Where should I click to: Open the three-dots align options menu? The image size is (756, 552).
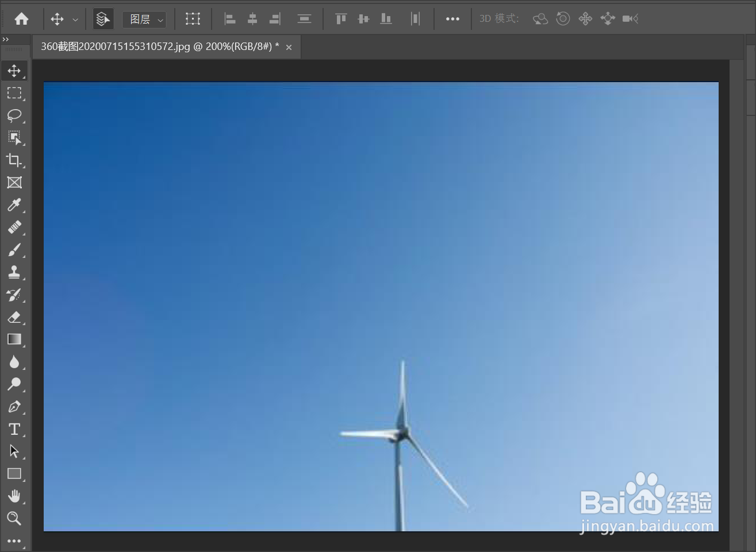(x=452, y=19)
